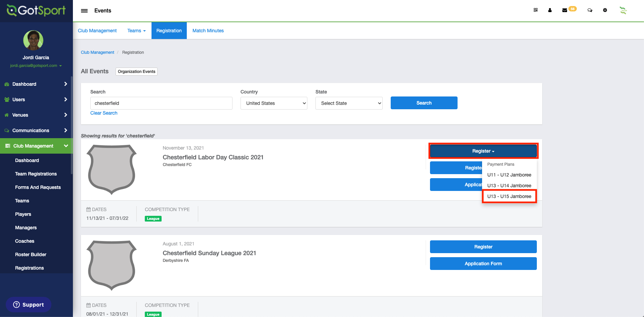The height and width of the screenshot is (317, 644).
Task: Click the Club Management list icon
Action: point(8,146)
